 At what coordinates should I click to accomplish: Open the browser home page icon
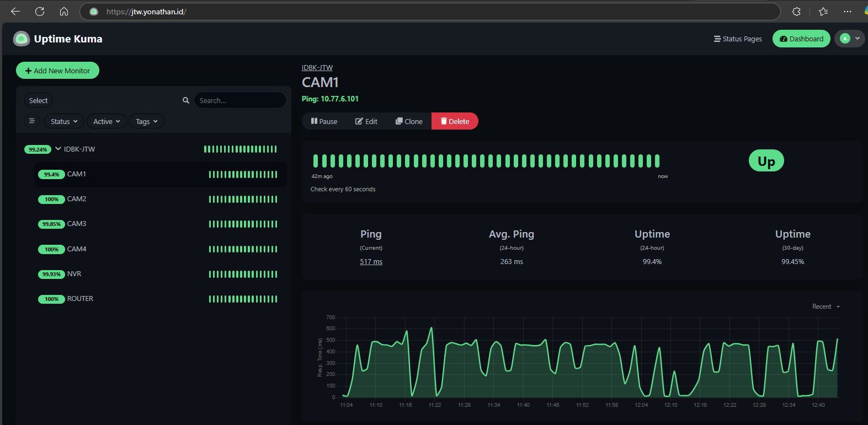pyautogui.click(x=64, y=12)
